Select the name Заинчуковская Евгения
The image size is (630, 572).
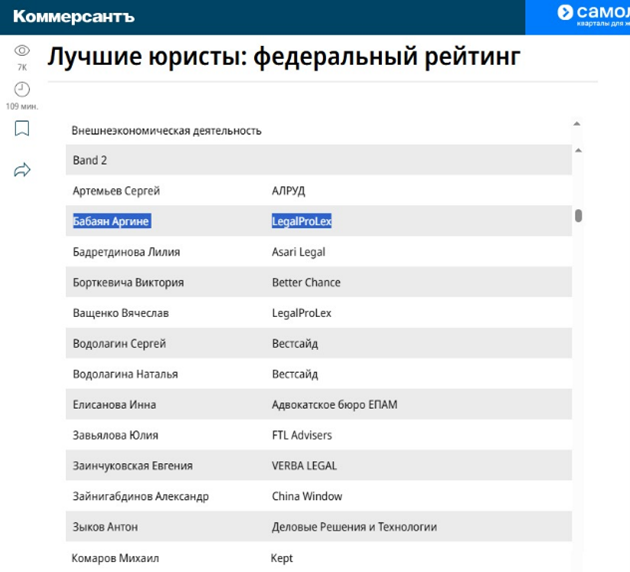pyautogui.click(x=133, y=466)
